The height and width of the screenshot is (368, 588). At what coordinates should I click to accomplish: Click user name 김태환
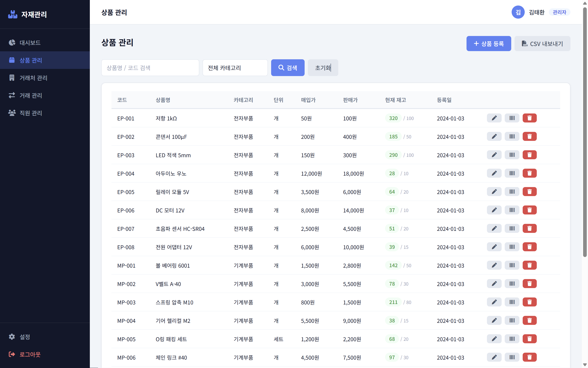tap(537, 12)
